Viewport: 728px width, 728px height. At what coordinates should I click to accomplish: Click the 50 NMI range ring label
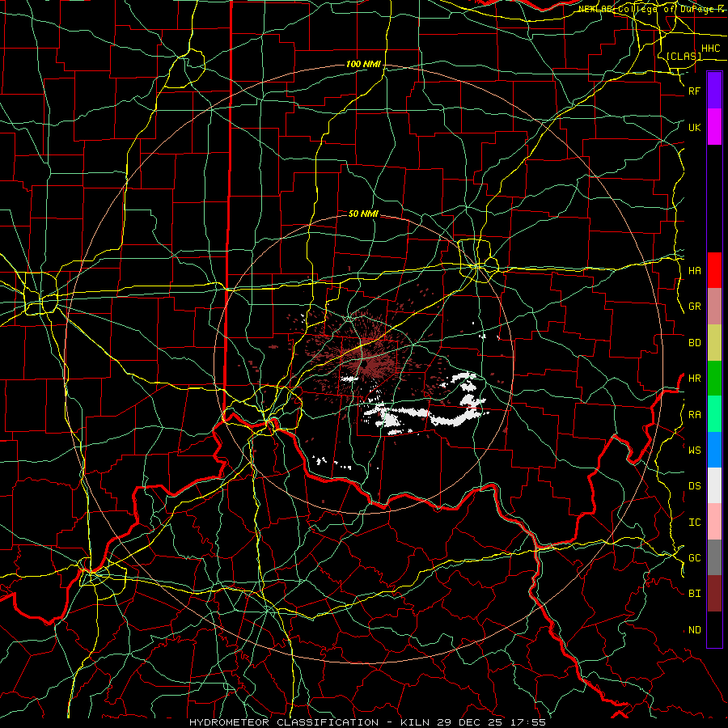pyautogui.click(x=363, y=214)
